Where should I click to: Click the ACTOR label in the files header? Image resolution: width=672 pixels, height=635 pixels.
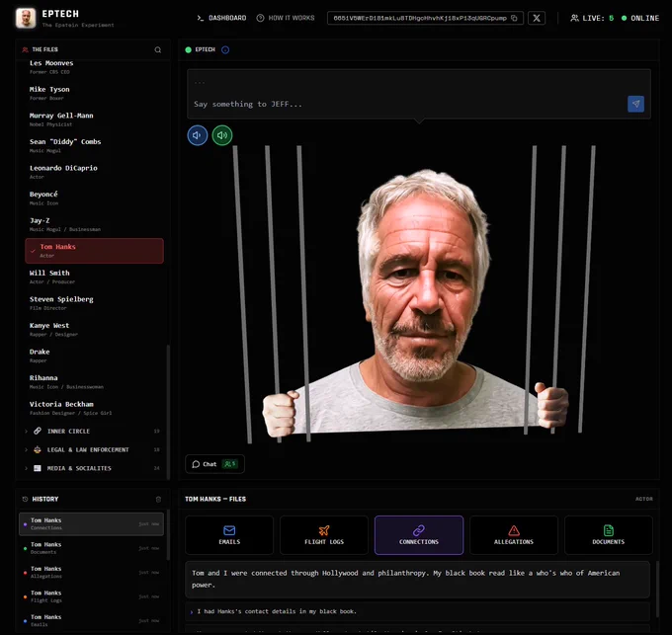[x=643, y=499]
